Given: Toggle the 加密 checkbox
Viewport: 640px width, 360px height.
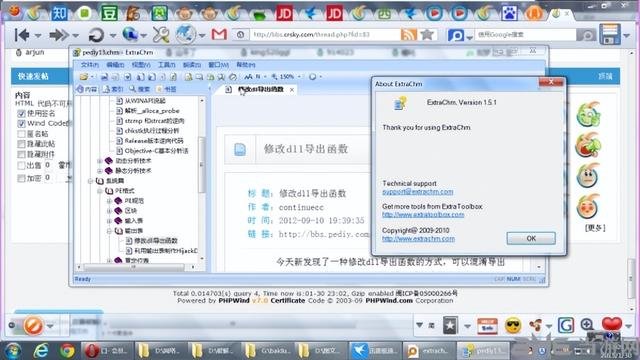Looking at the screenshot, I should pos(21,178).
